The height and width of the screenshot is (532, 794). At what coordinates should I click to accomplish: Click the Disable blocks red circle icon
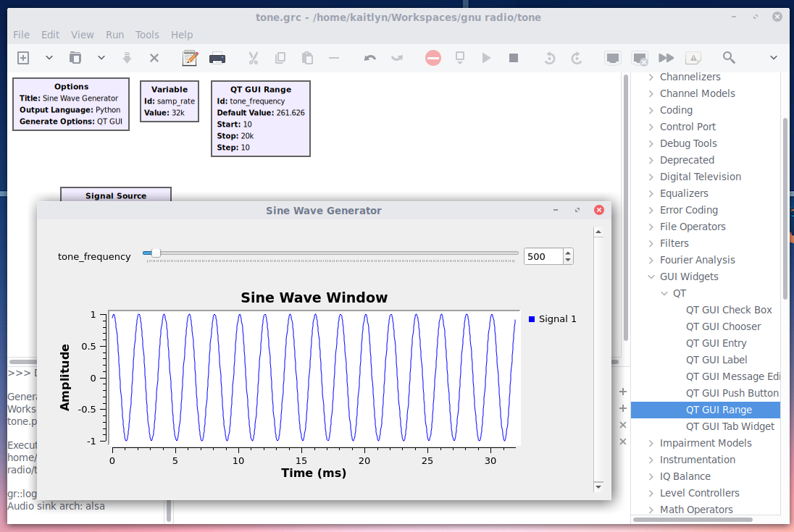click(432, 58)
